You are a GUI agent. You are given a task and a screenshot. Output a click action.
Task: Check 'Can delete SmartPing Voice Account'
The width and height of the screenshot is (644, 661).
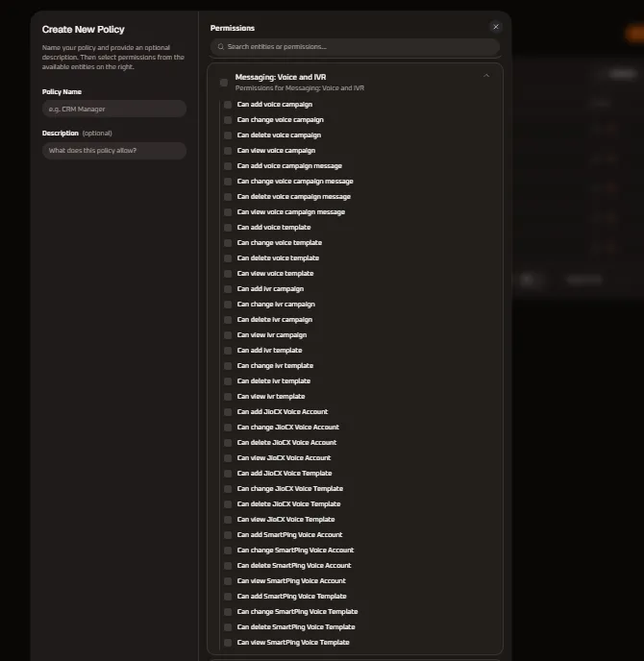[228, 566]
